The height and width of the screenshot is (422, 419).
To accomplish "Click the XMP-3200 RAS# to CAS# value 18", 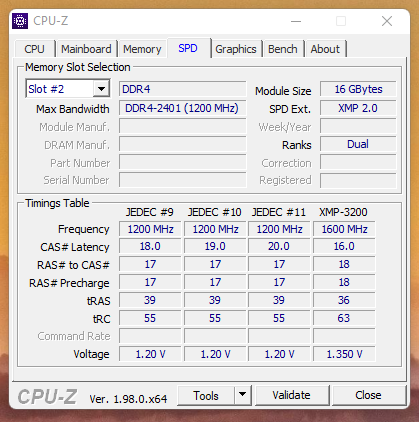I will point(344,264).
